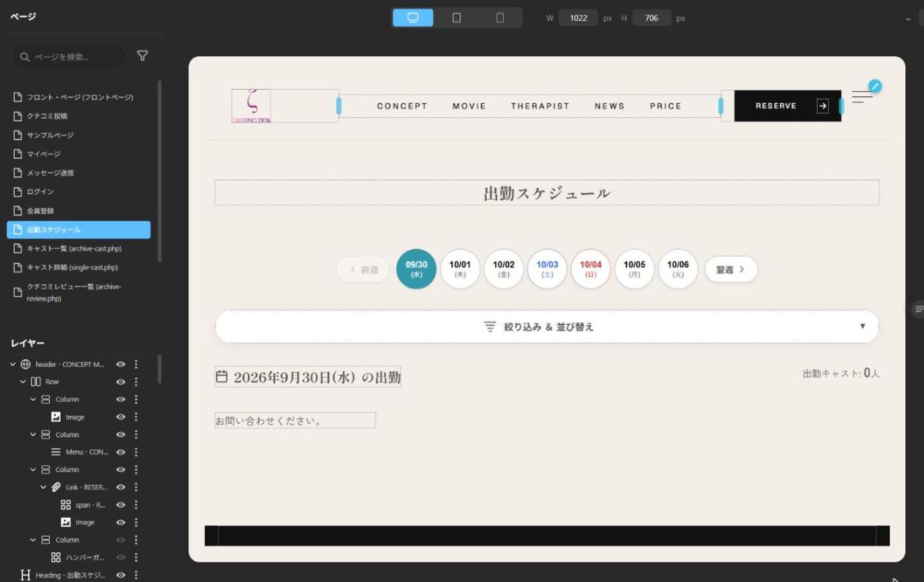
Task: Open three-dot menu for the Row layer
Action: click(x=136, y=382)
